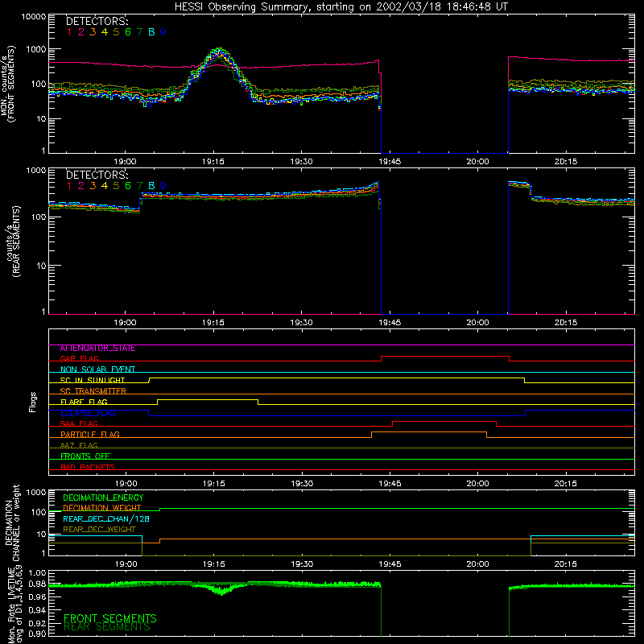Click the BAD_PACKETS flag label

(x=88, y=467)
